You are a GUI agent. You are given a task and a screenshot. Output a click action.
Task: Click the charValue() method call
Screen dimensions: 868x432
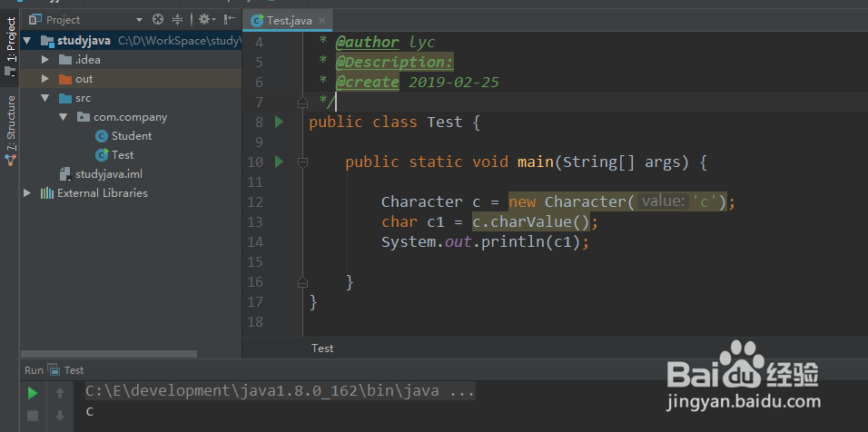539,221
